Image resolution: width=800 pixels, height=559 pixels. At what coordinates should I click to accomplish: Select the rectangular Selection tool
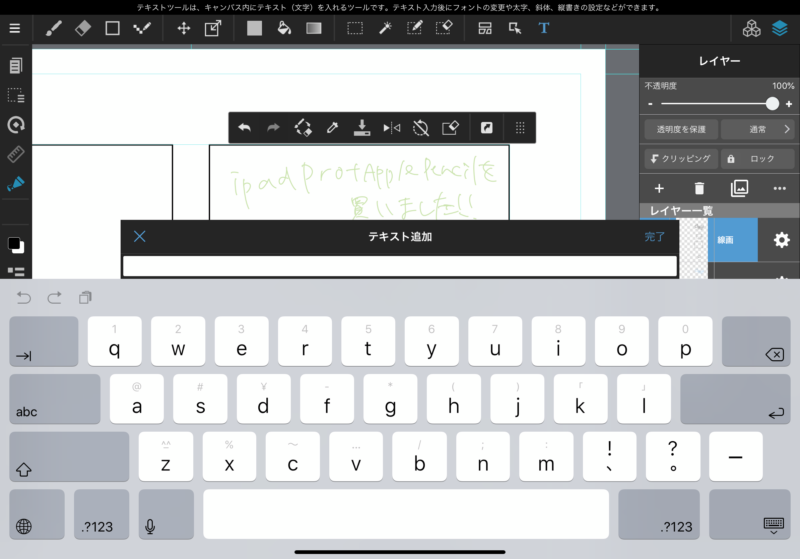[x=355, y=29]
